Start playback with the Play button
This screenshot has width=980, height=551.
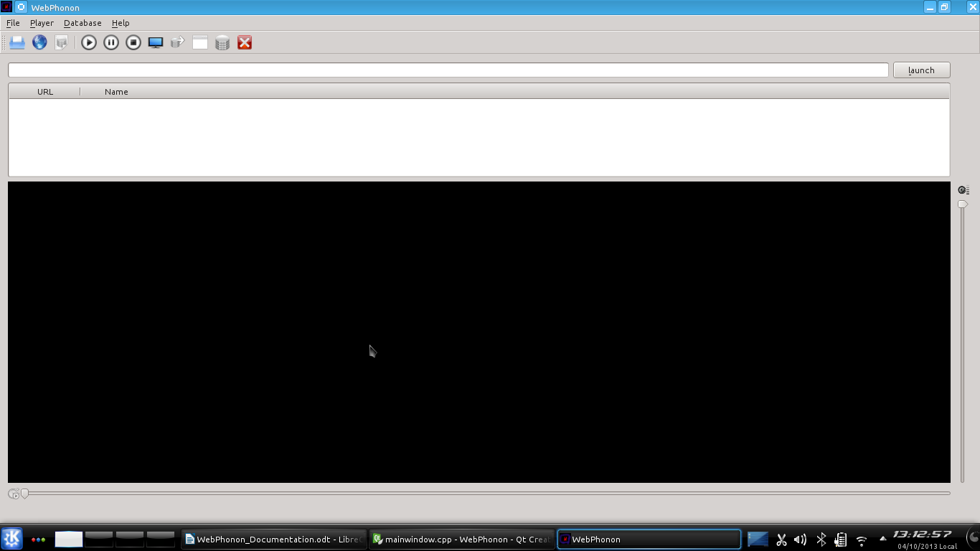point(89,43)
